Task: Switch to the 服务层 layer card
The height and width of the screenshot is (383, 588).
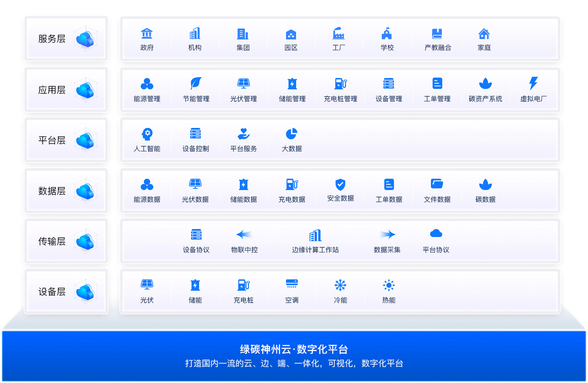Action: (66, 39)
